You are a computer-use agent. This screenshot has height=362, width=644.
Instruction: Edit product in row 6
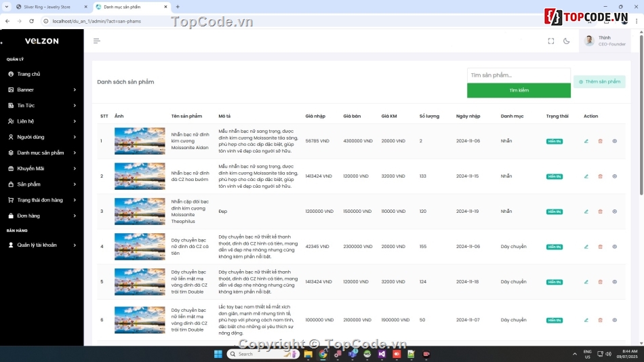point(586,320)
